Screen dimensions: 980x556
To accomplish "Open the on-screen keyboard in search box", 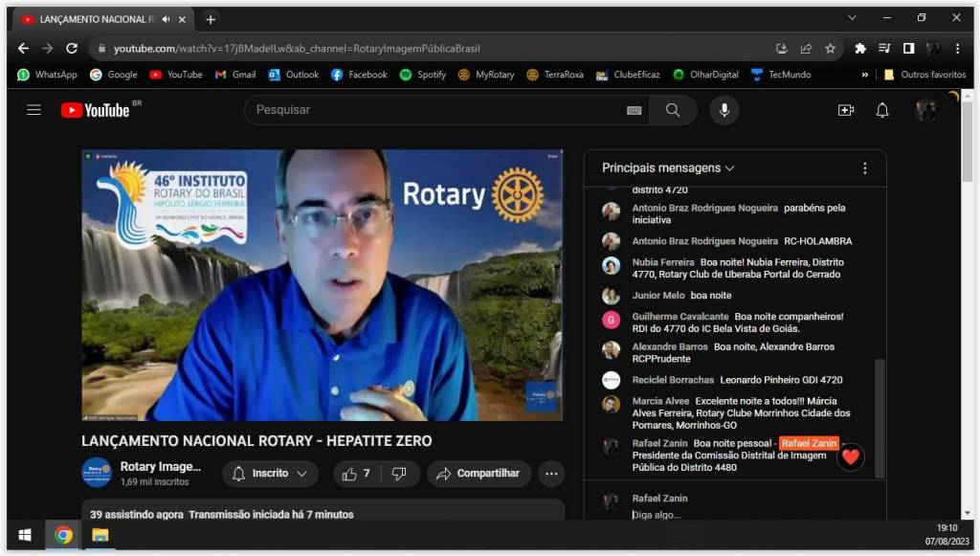I will (x=634, y=110).
